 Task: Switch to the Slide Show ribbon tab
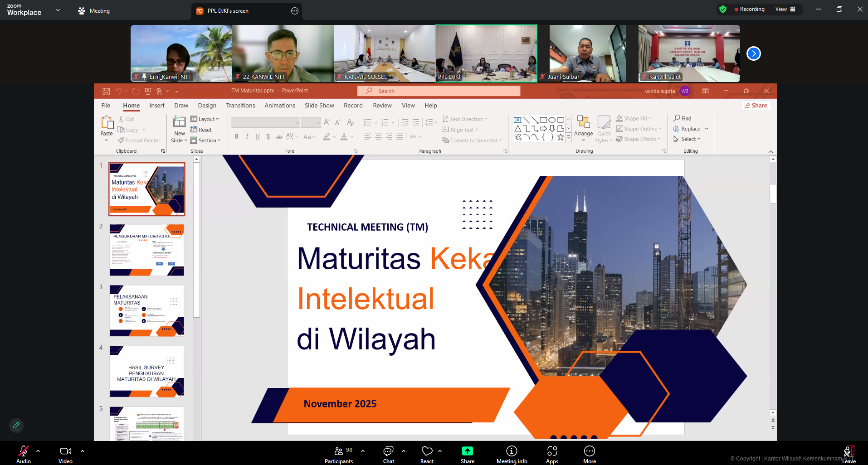pos(319,105)
